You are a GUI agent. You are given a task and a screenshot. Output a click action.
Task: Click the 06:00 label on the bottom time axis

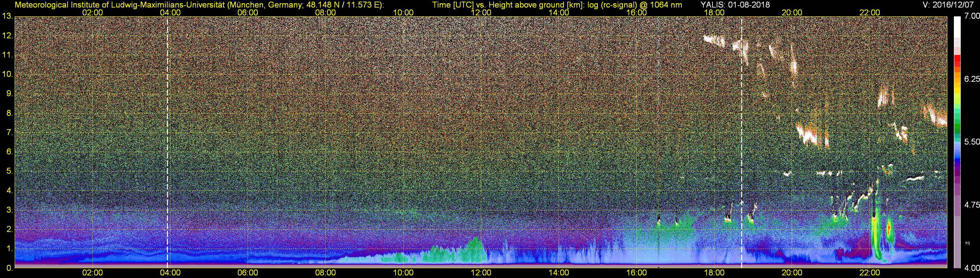tap(248, 273)
